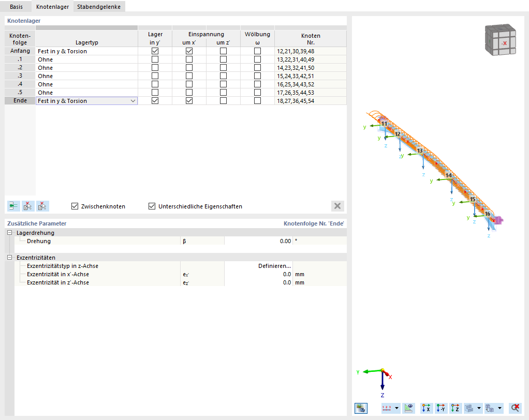Click Knoten Nr. cell 14,23,32,41,50
Screen dimensions: 529x420
tap(311, 68)
